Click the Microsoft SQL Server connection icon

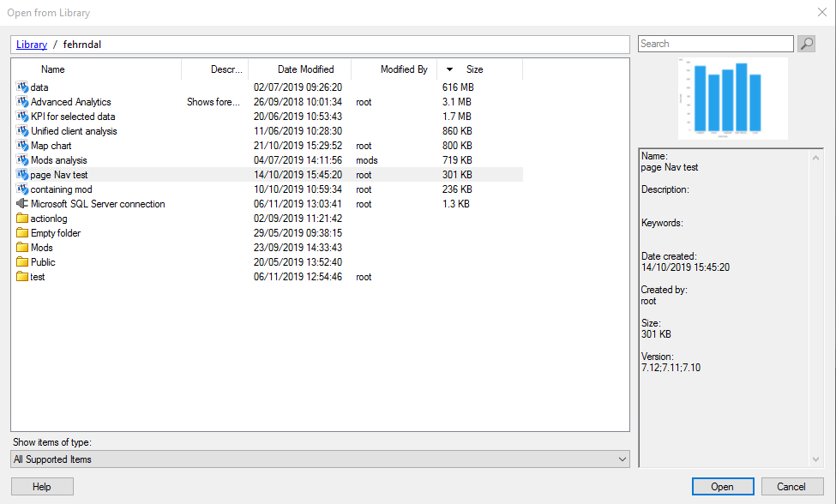(22, 204)
